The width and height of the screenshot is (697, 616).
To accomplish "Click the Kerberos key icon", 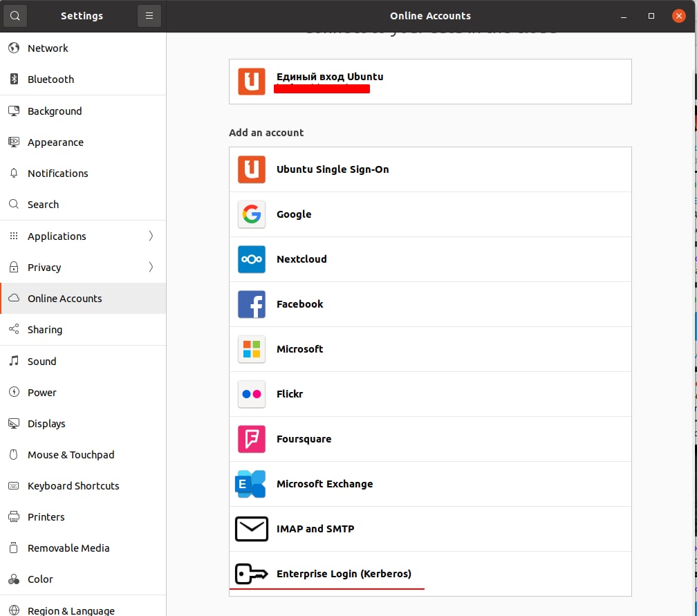I will (252, 574).
